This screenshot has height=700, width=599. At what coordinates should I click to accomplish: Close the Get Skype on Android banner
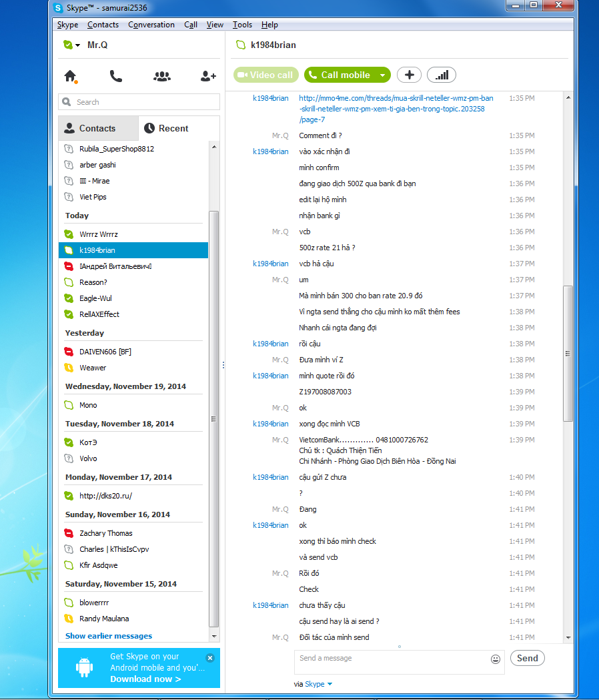click(210, 657)
